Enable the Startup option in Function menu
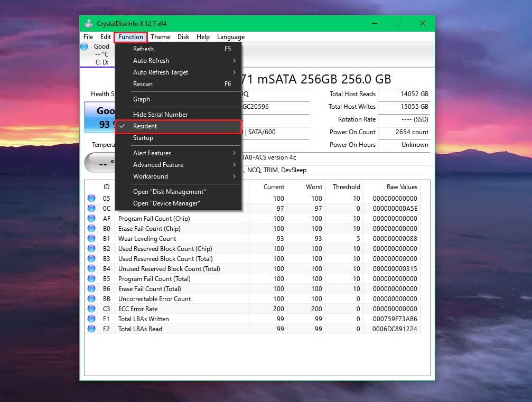 tap(143, 138)
